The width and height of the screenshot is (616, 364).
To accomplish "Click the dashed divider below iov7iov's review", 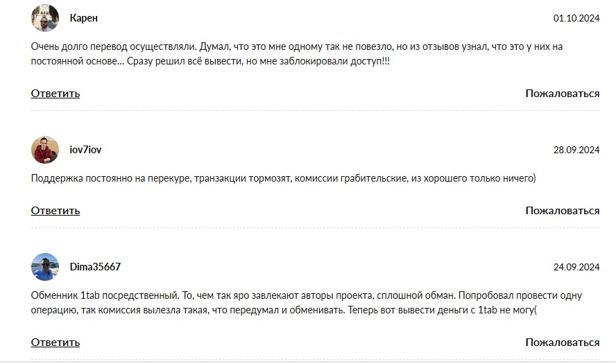I will pos(316,227).
